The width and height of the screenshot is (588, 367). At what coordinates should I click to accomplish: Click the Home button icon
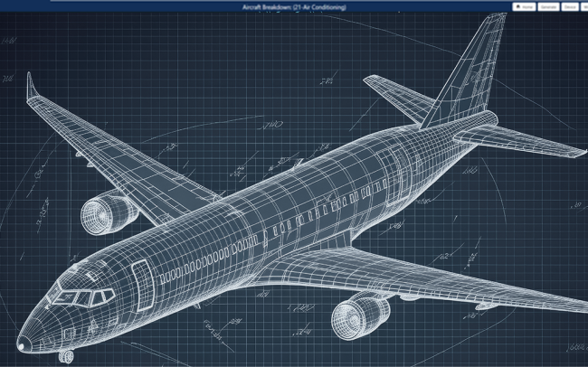coord(517,6)
